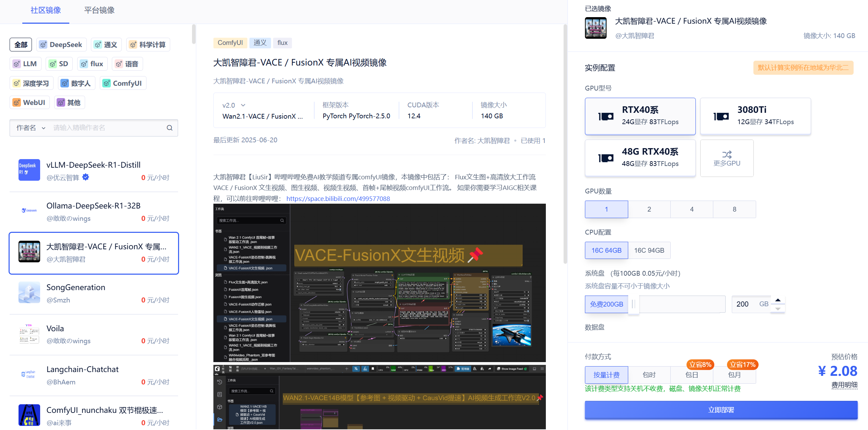Screen dimensions: 868x430
Task: Select vLLM-DeepSeek-R1-Distill image
Action: 94,171
